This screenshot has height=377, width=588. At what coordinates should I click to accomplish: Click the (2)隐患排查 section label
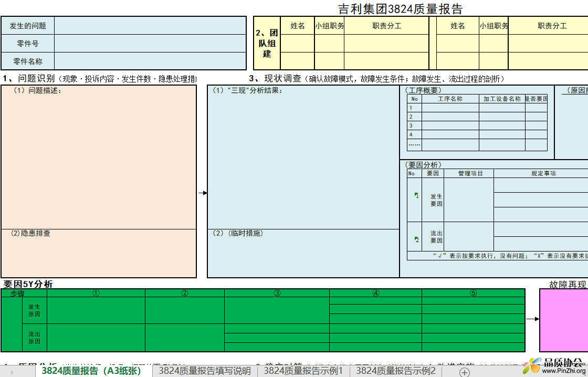[x=30, y=233]
